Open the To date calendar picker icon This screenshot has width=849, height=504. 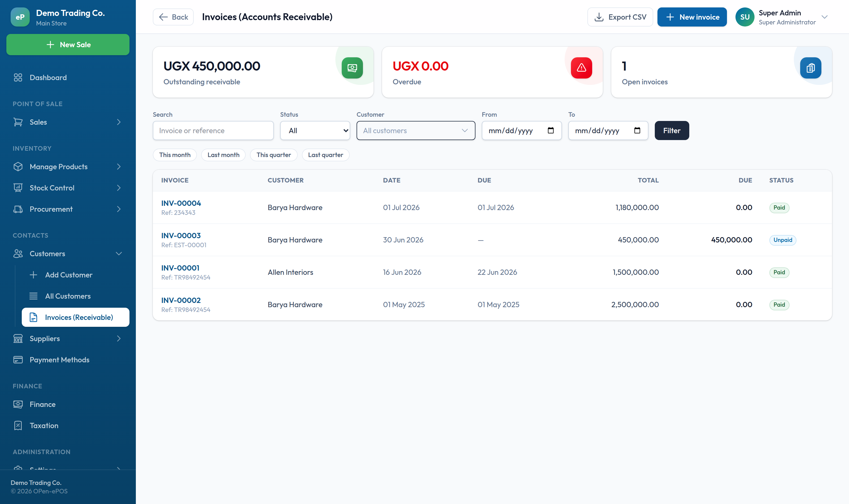coord(637,131)
